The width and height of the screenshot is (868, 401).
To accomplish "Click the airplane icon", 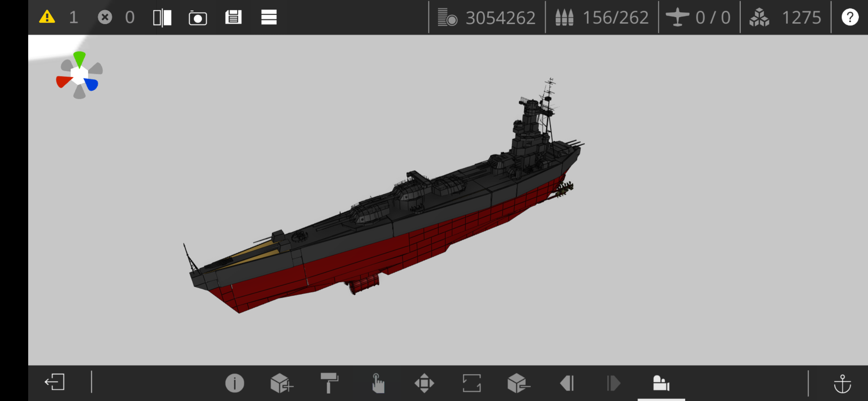I will click(677, 17).
